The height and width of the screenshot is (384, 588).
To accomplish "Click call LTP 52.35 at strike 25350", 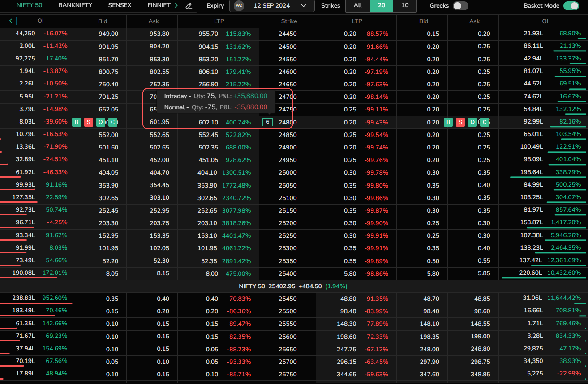I will pos(209,261).
